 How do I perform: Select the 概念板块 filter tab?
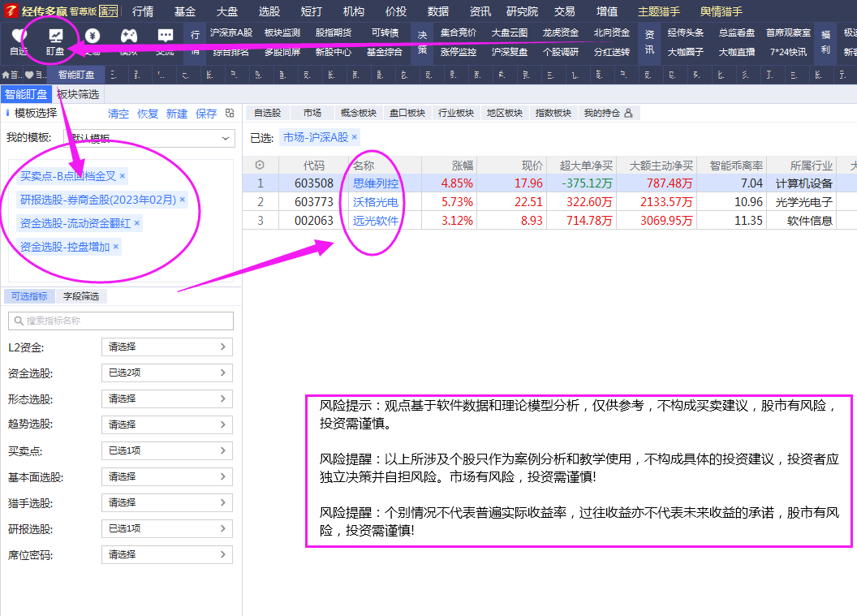click(359, 113)
